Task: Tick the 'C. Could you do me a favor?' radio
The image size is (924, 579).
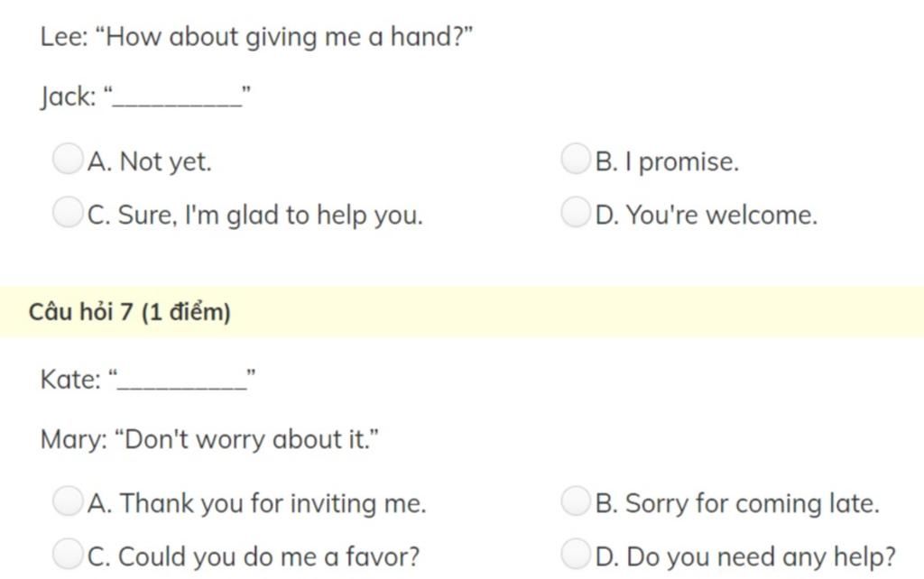Action: pyautogui.click(x=68, y=554)
